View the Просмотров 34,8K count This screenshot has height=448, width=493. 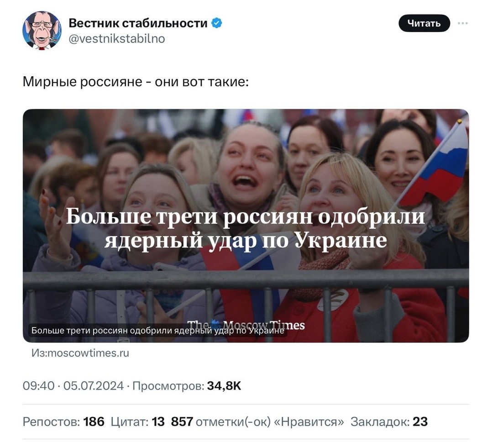187,386
